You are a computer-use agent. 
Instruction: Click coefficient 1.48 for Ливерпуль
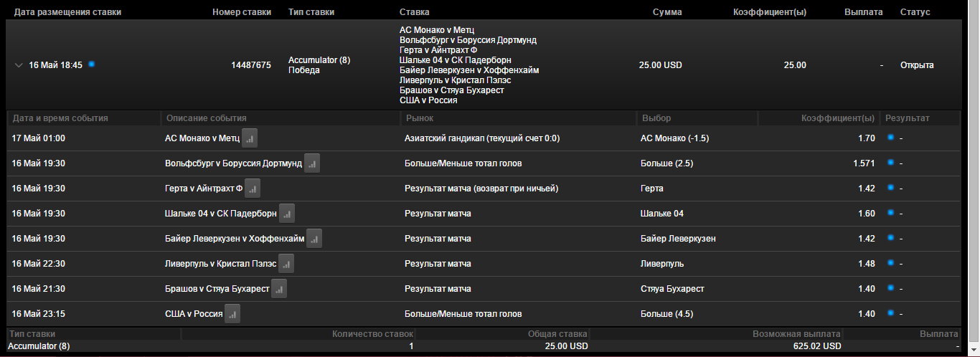pyautogui.click(x=867, y=263)
